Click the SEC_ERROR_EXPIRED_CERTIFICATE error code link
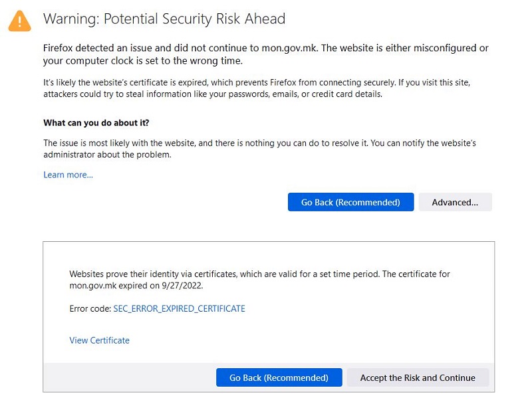 click(x=180, y=308)
